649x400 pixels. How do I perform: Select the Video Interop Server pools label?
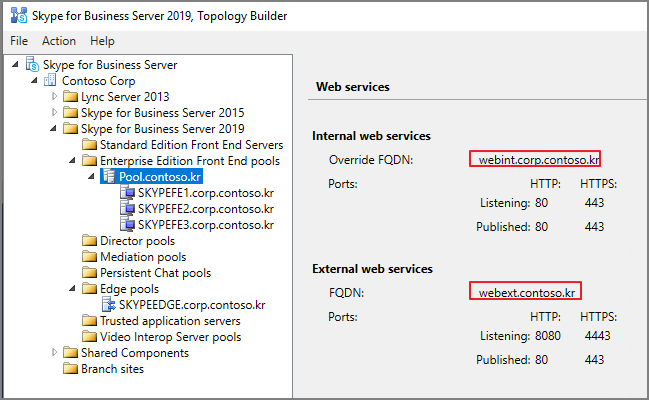(x=171, y=337)
